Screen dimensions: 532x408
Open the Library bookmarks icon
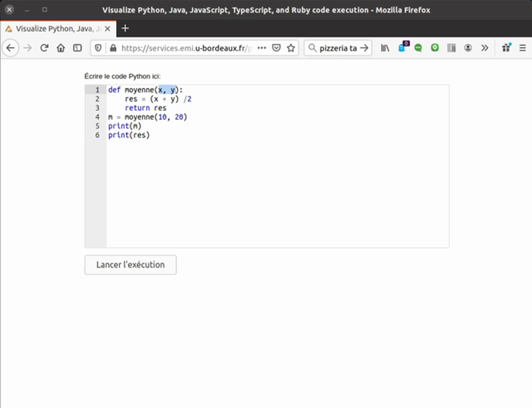pos(385,48)
